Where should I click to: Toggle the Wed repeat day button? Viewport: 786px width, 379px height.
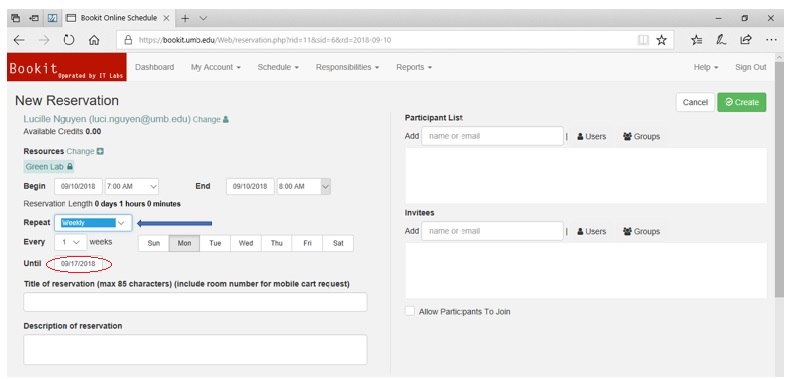(246, 243)
